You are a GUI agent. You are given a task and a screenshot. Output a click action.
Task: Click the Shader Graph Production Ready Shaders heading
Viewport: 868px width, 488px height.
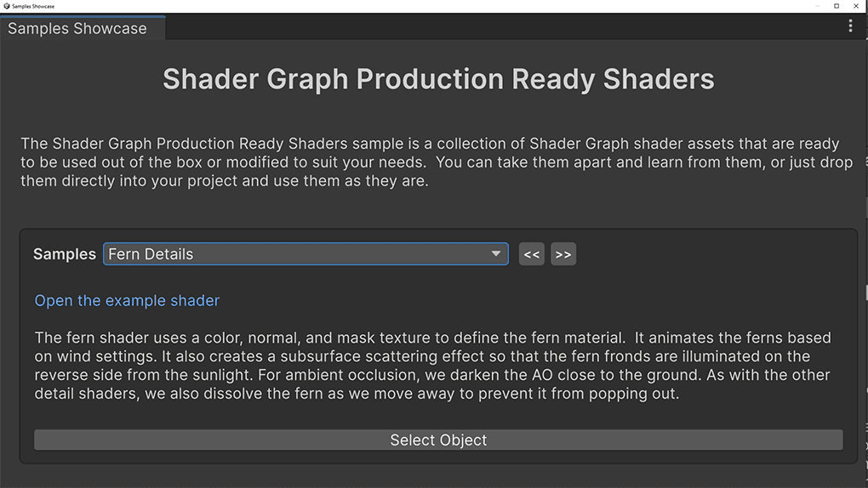438,80
